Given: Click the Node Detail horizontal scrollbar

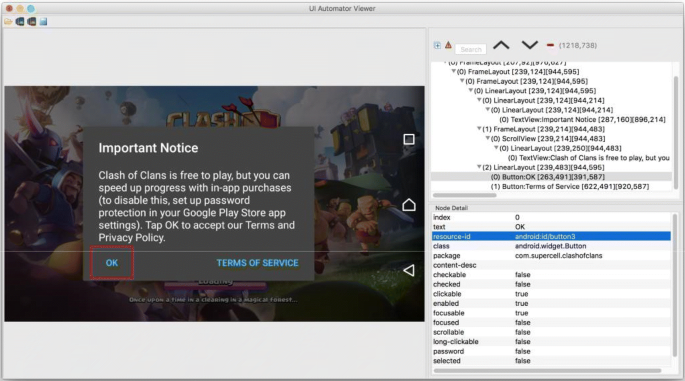Looking at the screenshot, I should point(547,371).
